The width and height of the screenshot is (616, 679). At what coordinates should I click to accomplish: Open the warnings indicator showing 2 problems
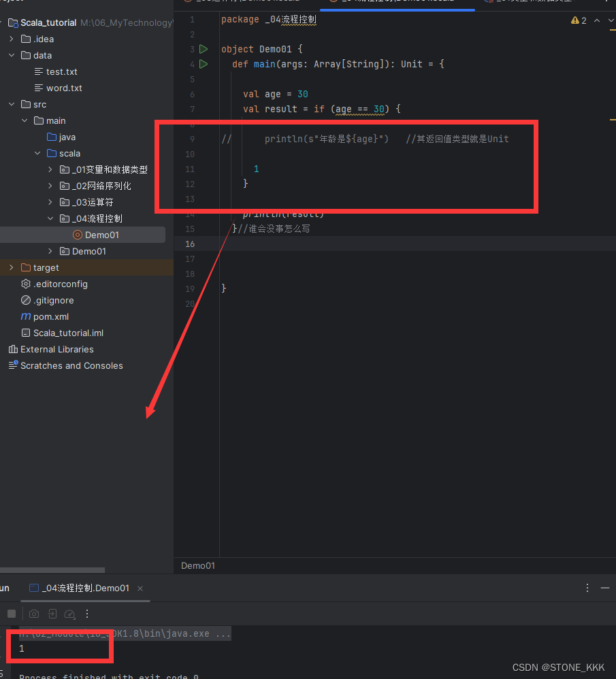pos(579,20)
